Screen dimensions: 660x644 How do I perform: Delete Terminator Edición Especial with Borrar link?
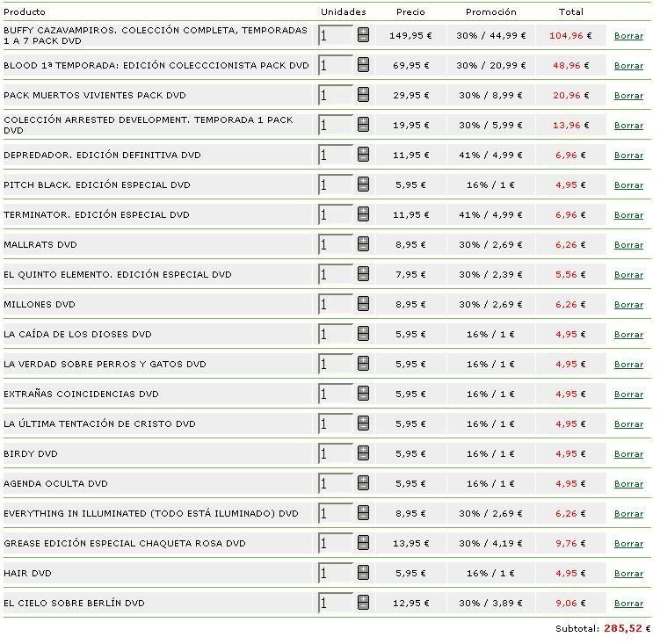(628, 215)
